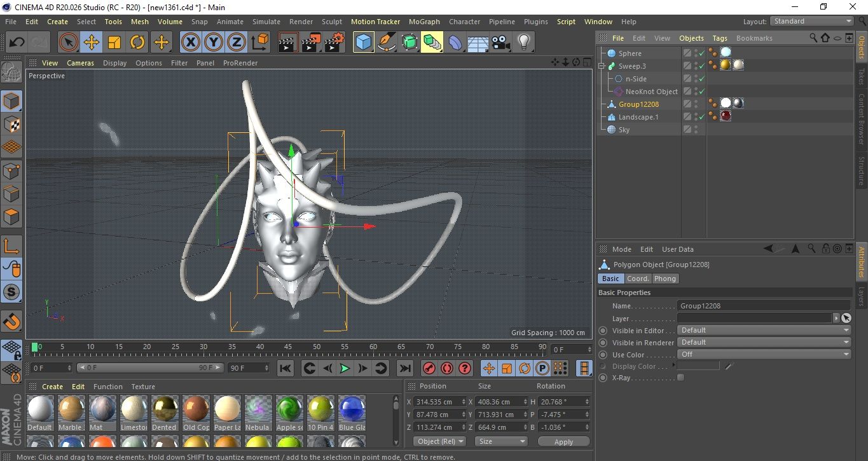Open viewport Cameras menu
This screenshot has width=868, height=461.
(80, 63)
